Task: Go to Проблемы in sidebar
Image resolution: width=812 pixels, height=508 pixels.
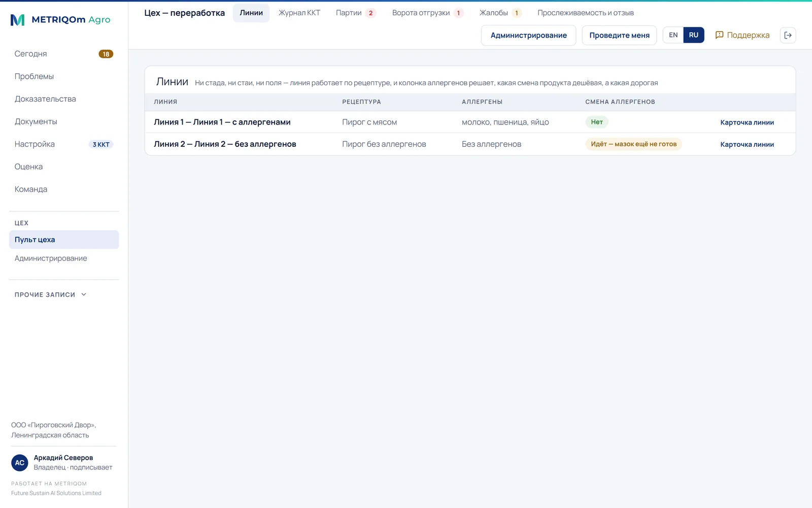Action: pos(64,76)
